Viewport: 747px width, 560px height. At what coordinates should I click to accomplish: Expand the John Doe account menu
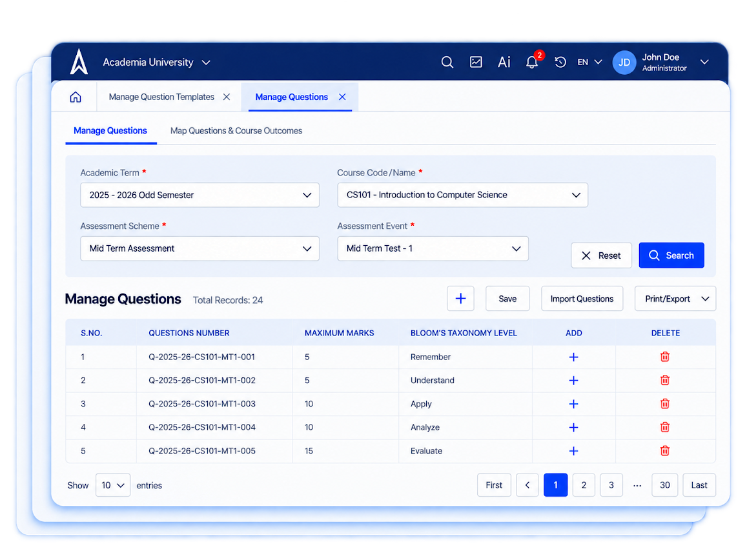pos(704,62)
